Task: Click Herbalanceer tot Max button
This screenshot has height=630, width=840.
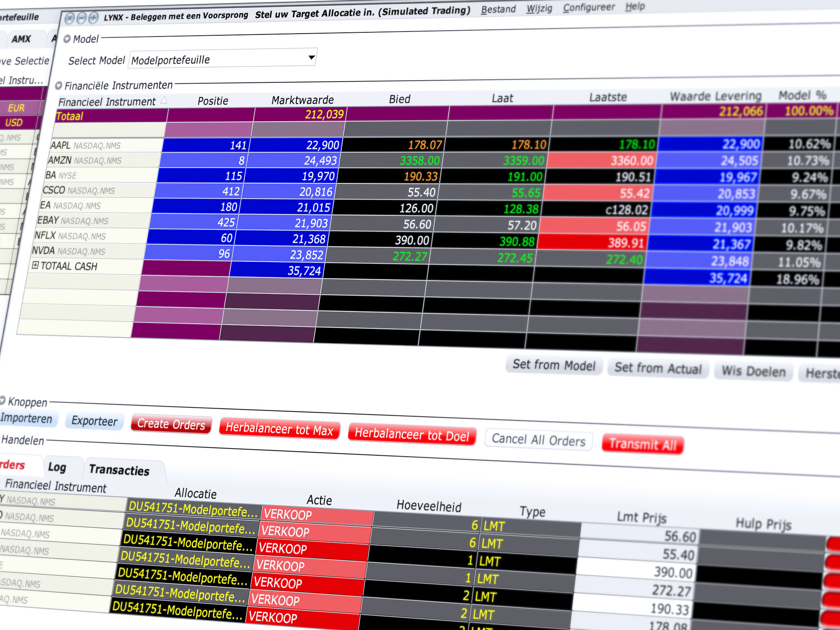Action: [279, 429]
